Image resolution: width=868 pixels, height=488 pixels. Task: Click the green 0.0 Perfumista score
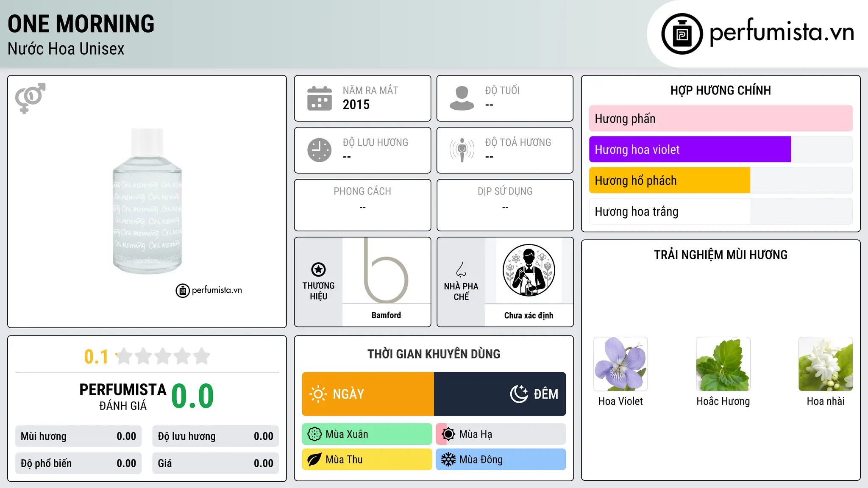192,396
